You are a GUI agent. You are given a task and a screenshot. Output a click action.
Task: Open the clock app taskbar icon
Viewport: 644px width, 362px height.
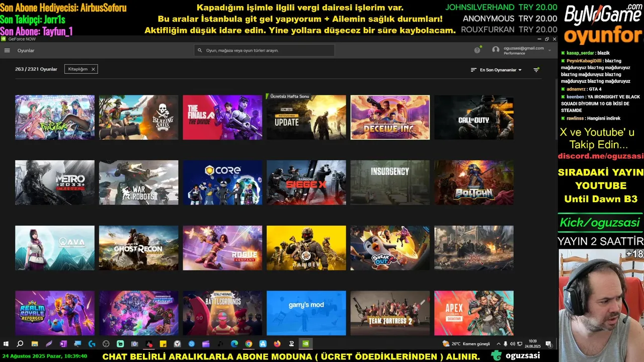click(178, 344)
